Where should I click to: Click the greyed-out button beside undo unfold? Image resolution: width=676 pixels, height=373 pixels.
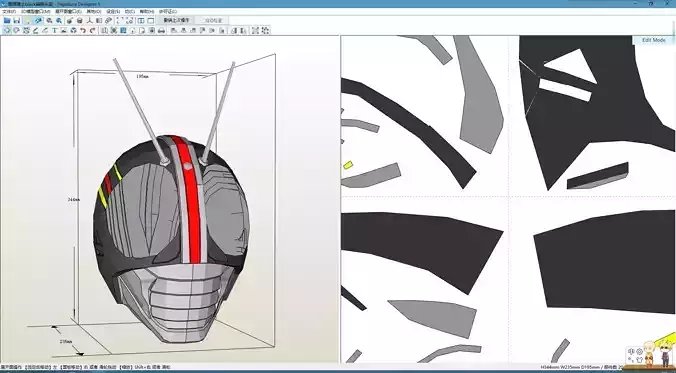[x=211, y=20]
